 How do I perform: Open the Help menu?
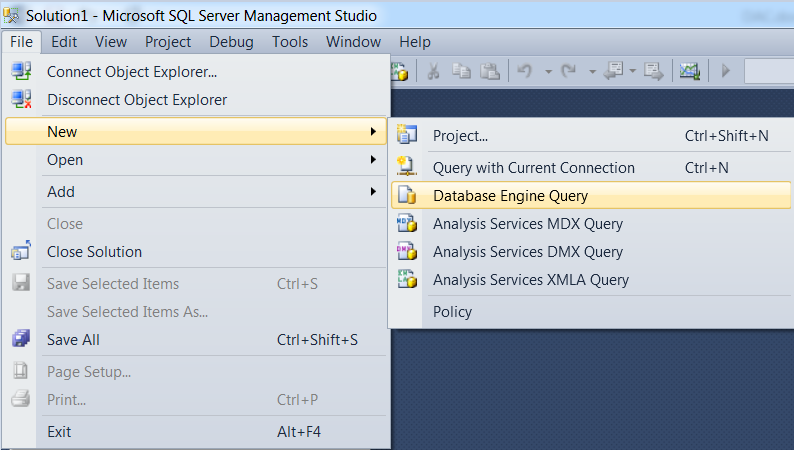[x=415, y=42]
